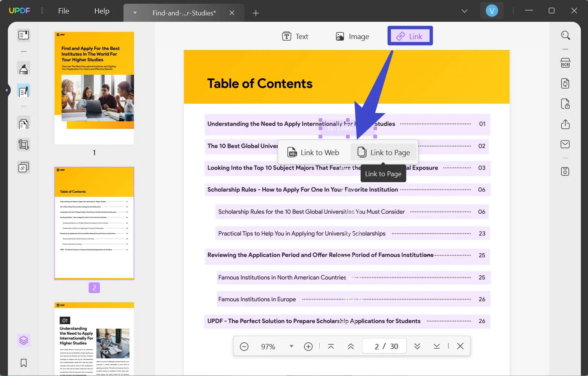Viewport: 588px width, 376px height.
Task: Click the Share file icon
Action: (565, 124)
